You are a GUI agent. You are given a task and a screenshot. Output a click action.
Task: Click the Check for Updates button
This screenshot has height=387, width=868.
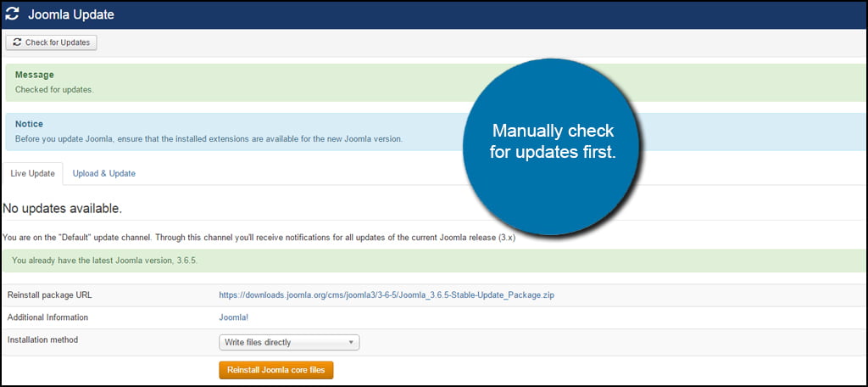[x=52, y=42]
